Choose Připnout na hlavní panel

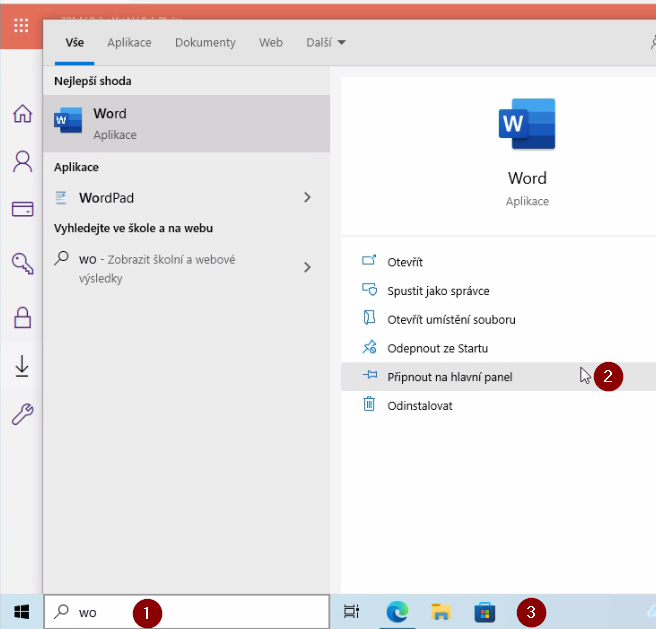(498, 377)
